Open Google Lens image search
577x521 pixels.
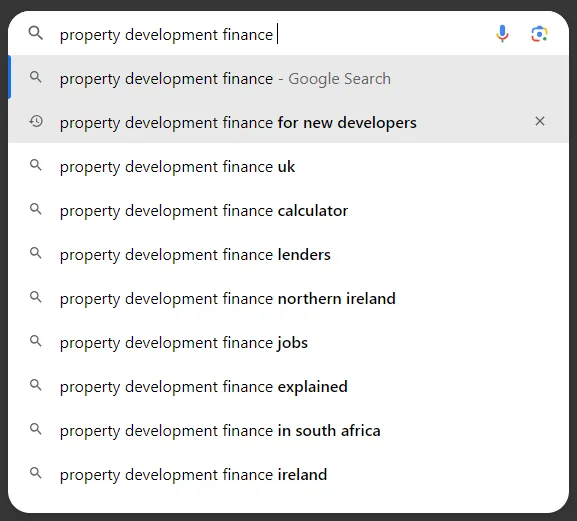[x=539, y=34]
